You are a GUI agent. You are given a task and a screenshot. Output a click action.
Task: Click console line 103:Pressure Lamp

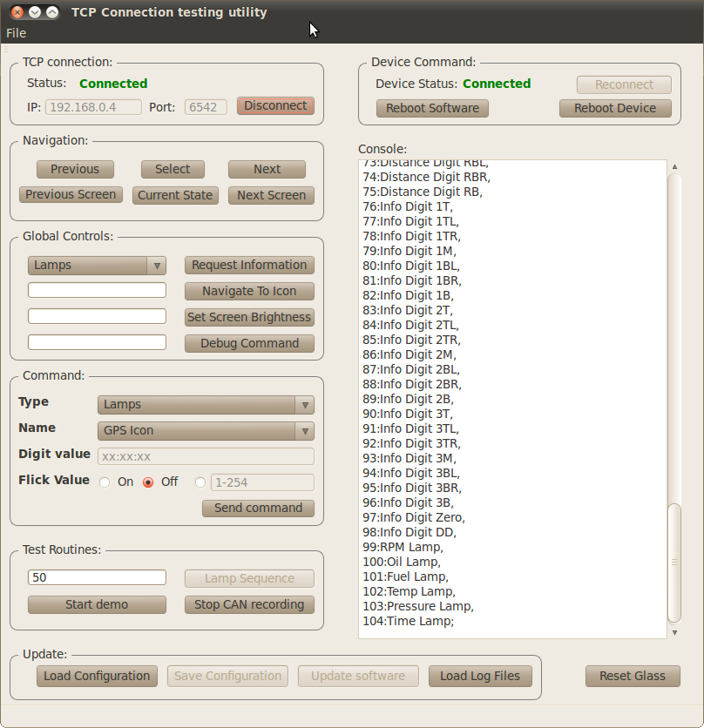tap(418, 606)
